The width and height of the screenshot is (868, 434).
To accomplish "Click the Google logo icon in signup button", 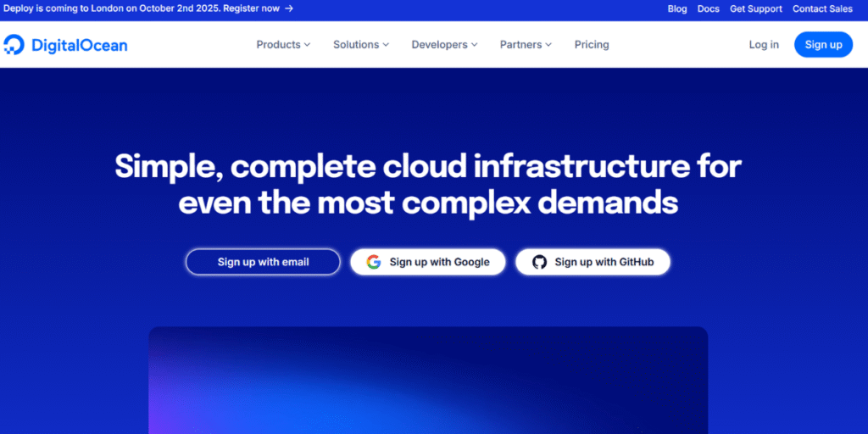I will (x=374, y=262).
